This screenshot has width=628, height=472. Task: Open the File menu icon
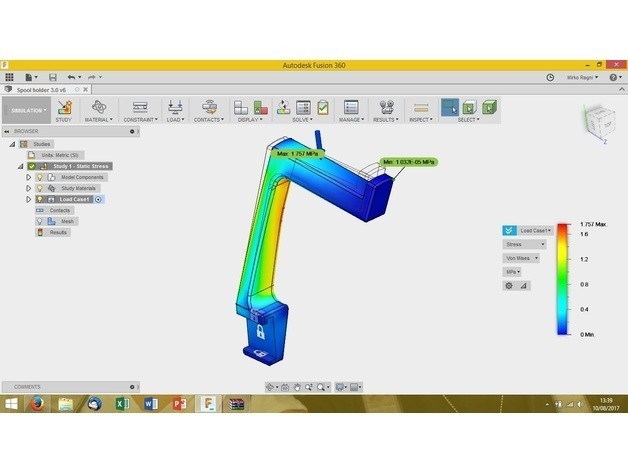(x=31, y=77)
